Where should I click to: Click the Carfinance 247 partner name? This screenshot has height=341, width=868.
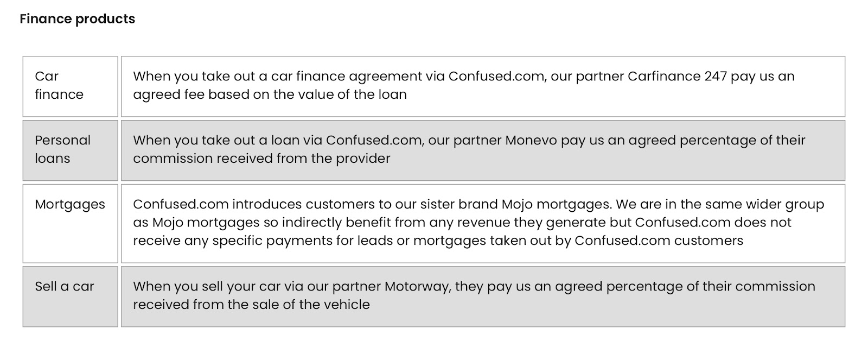(x=677, y=77)
